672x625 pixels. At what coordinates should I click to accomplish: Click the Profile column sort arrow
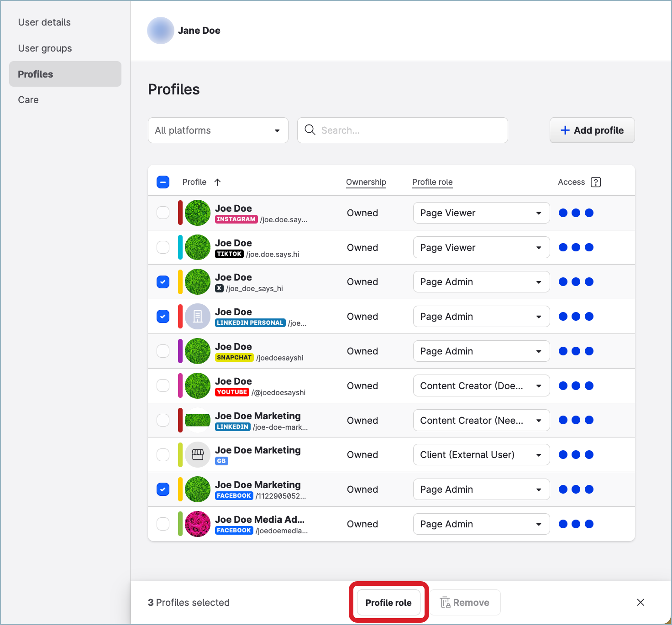tap(217, 182)
